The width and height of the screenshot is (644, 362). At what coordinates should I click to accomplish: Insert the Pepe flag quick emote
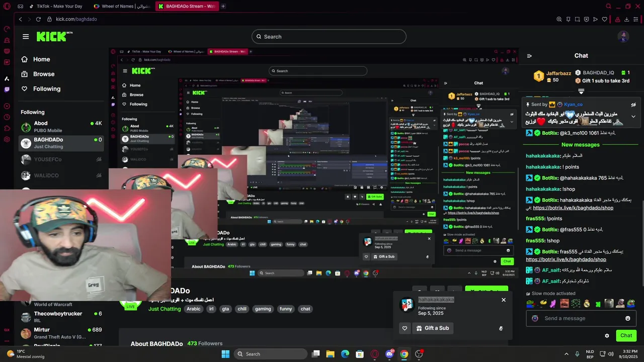(x=531, y=303)
